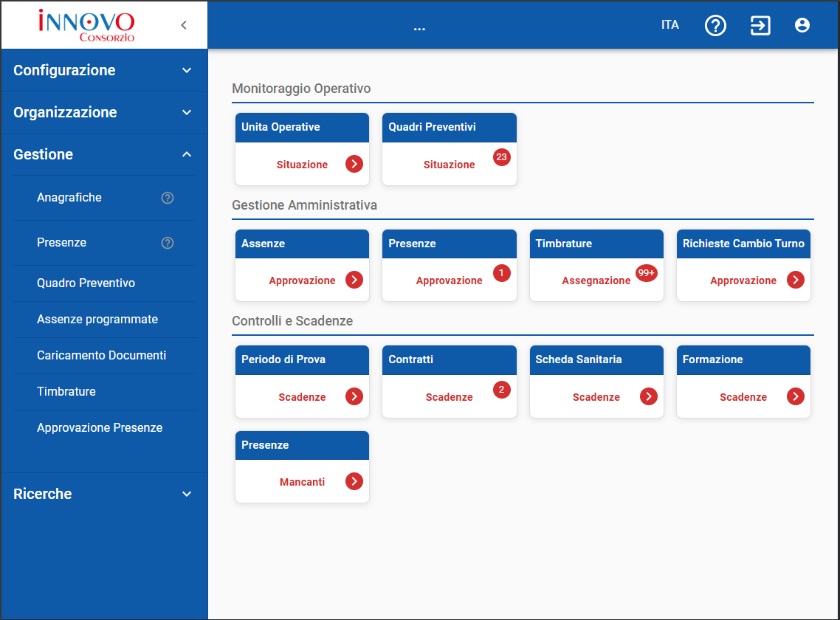Collapse the Gestione section
The image size is (840, 620).
pyautogui.click(x=104, y=154)
